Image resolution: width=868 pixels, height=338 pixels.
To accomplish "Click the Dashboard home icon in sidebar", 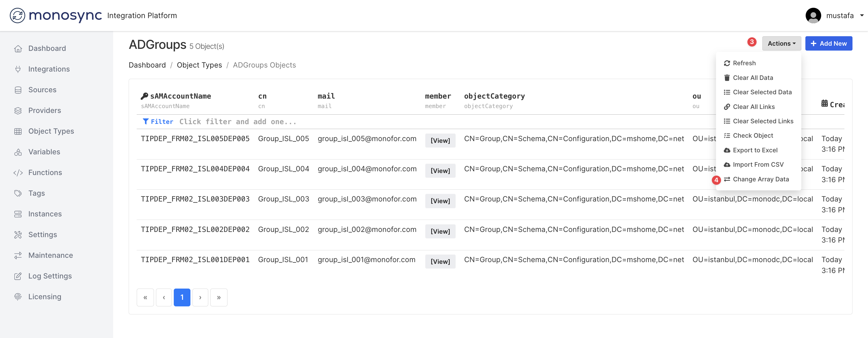I will (18, 49).
